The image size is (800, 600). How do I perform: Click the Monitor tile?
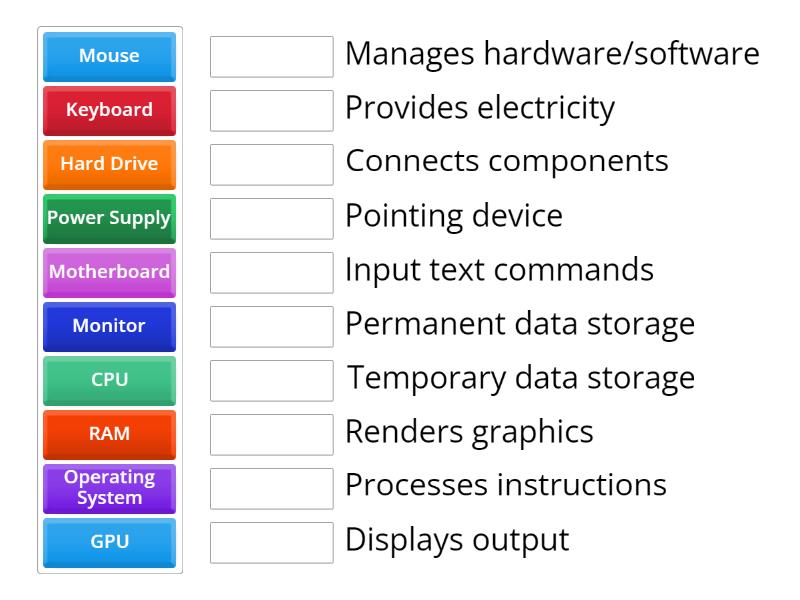(108, 327)
